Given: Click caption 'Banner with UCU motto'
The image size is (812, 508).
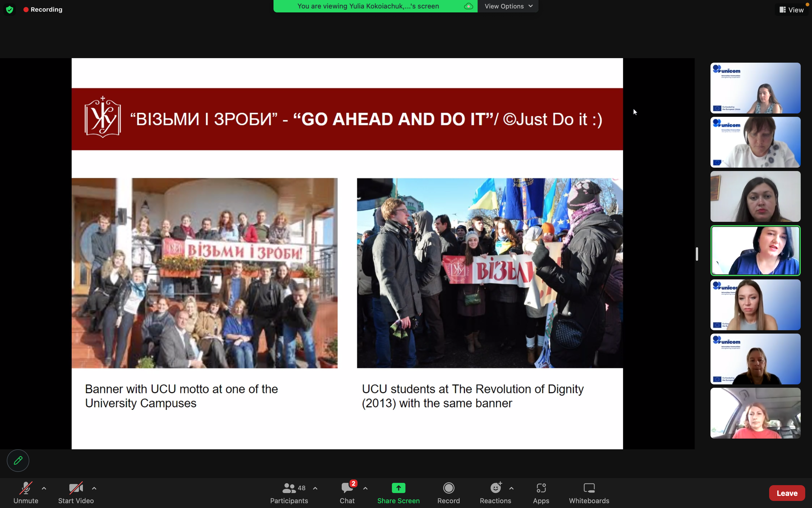Looking at the screenshot, I should [x=181, y=396].
